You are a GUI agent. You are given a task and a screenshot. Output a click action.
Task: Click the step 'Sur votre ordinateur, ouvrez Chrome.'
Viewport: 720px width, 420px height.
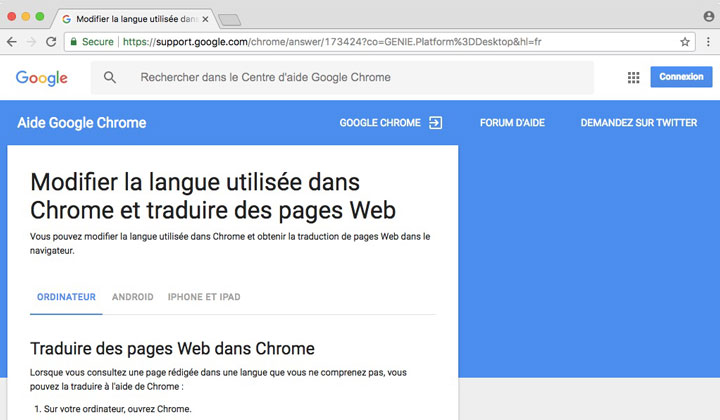coord(118,409)
